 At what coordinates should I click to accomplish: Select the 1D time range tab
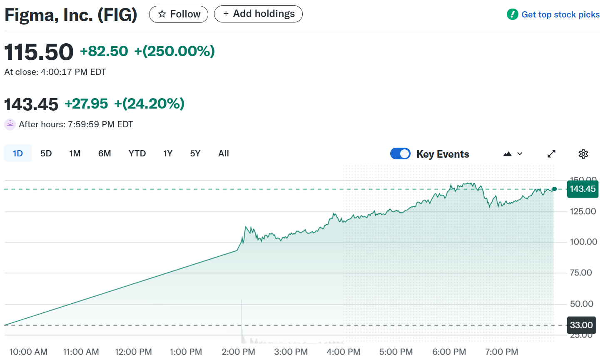(x=18, y=154)
